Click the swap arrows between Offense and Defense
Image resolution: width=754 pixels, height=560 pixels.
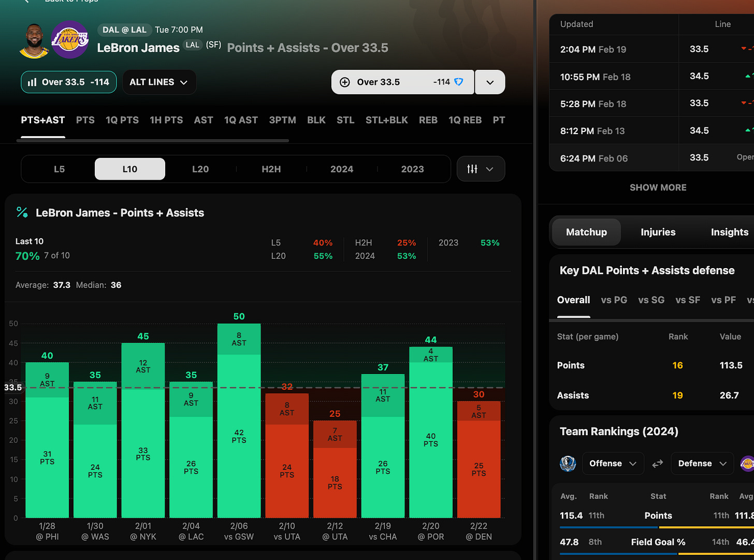pyautogui.click(x=658, y=464)
